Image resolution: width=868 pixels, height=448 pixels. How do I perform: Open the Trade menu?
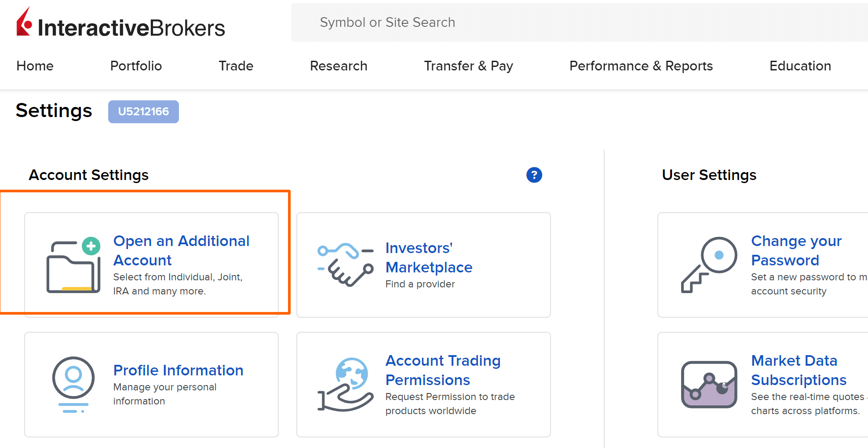coord(236,66)
